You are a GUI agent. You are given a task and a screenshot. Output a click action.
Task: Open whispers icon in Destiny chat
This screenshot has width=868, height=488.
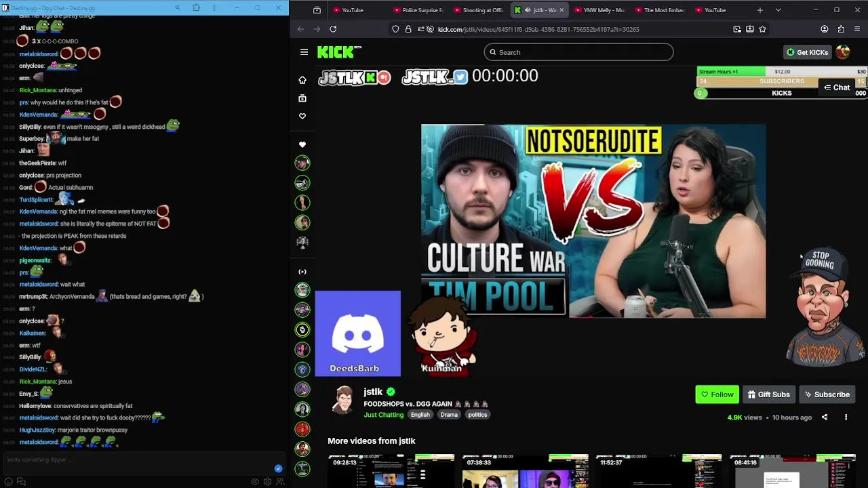pyautogui.click(x=21, y=481)
